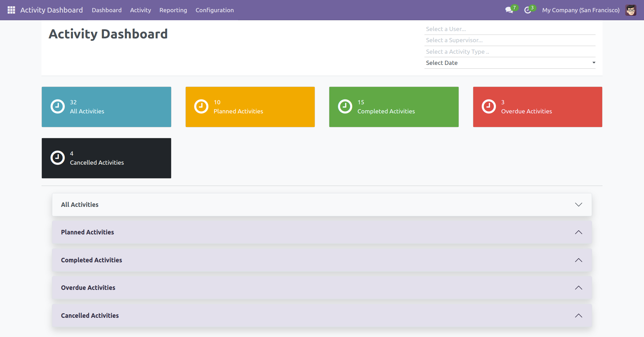Viewport: 644px width, 337px height.
Task: Switch company via My Company (San Francisco)
Action: pyautogui.click(x=581, y=10)
